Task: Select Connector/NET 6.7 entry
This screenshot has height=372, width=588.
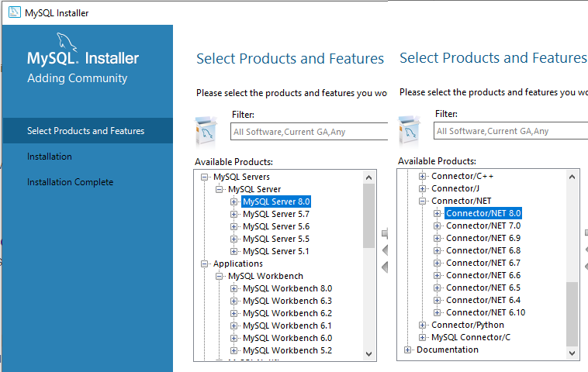Action: 483,263
